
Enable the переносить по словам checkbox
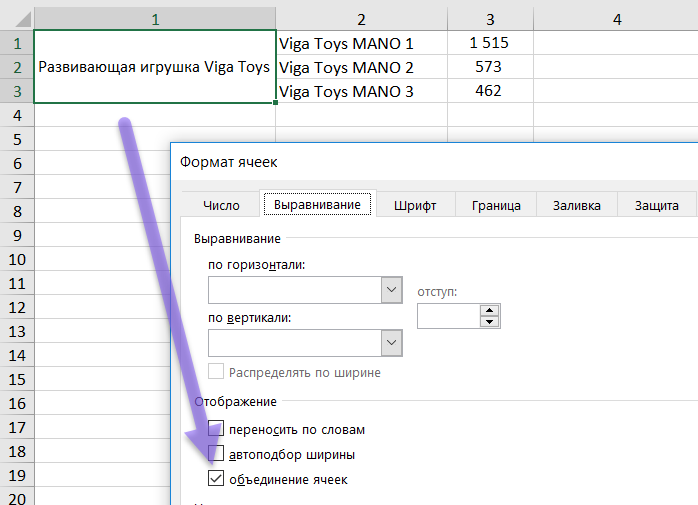pyautogui.click(x=216, y=429)
